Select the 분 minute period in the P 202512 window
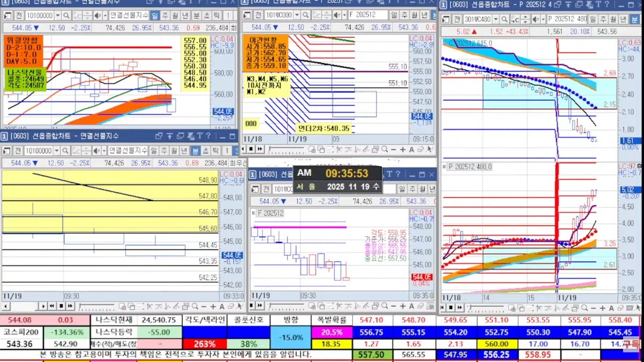Viewport: 644px width, 362px height. click(634, 19)
